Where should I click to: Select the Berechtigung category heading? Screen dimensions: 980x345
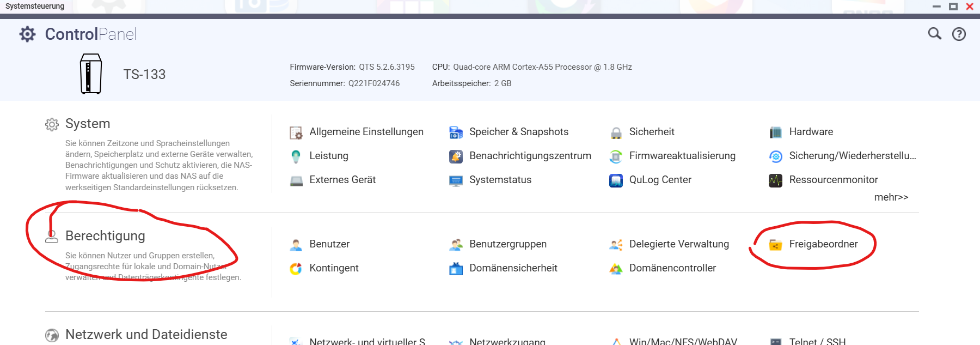coord(105,236)
